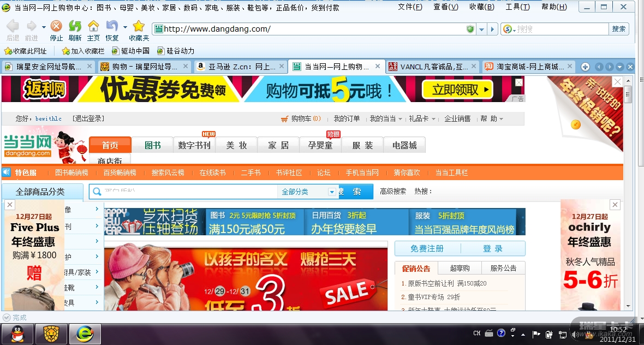Click the Back navigation arrow icon

tap(13, 26)
